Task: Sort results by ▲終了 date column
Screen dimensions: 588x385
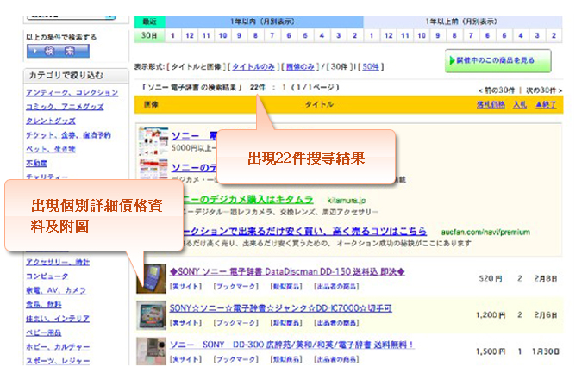Action: point(546,104)
